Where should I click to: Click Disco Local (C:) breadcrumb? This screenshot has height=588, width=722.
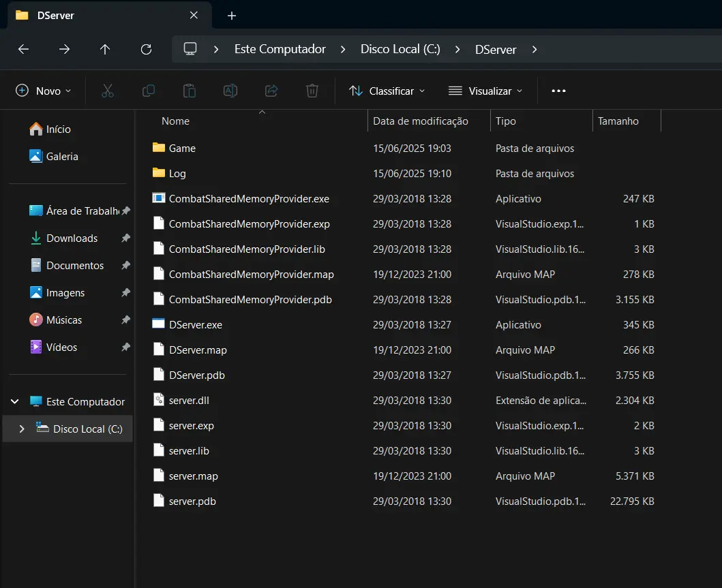pyautogui.click(x=400, y=49)
